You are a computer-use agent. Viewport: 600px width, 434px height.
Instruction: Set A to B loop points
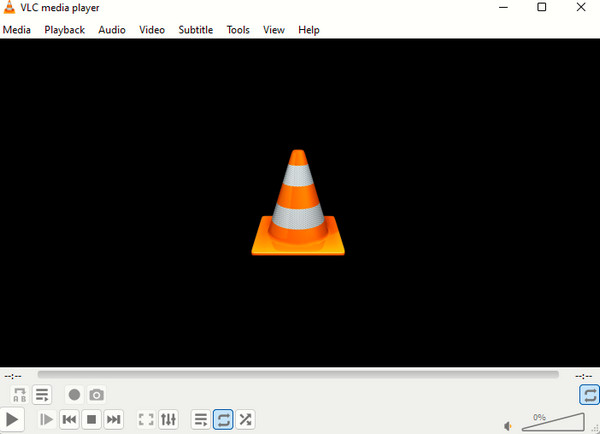pos(20,395)
